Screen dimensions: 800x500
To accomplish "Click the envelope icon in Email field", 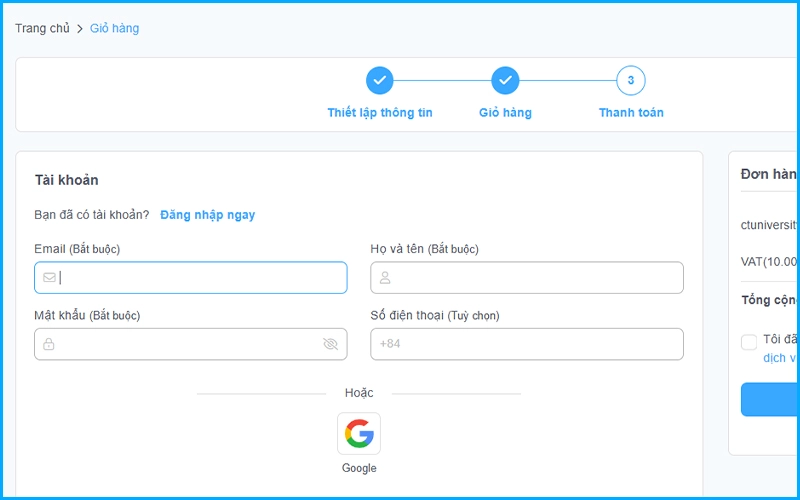I will [49, 278].
